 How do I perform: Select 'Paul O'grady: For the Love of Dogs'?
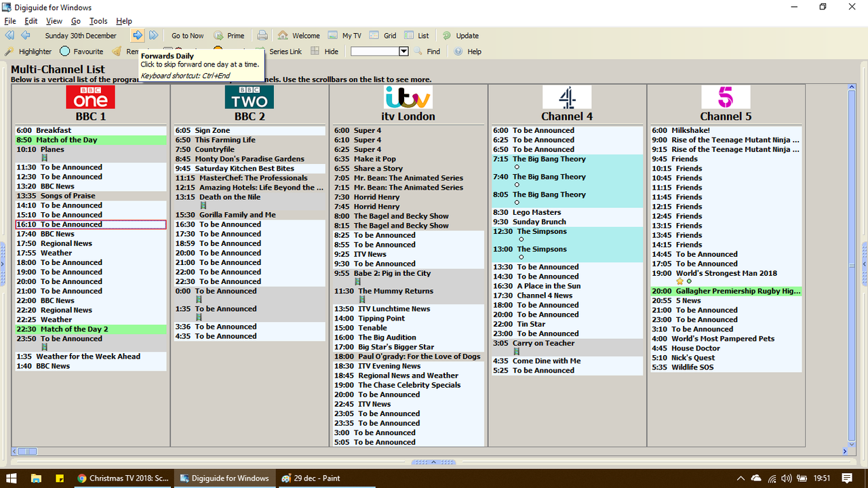coord(408,356)
